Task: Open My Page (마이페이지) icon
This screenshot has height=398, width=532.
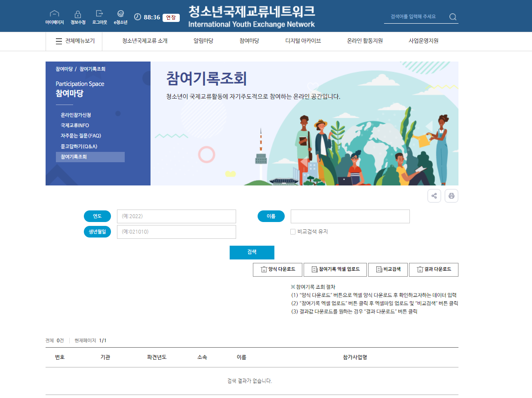Action: pyautogui.click(x=55, y=14)
